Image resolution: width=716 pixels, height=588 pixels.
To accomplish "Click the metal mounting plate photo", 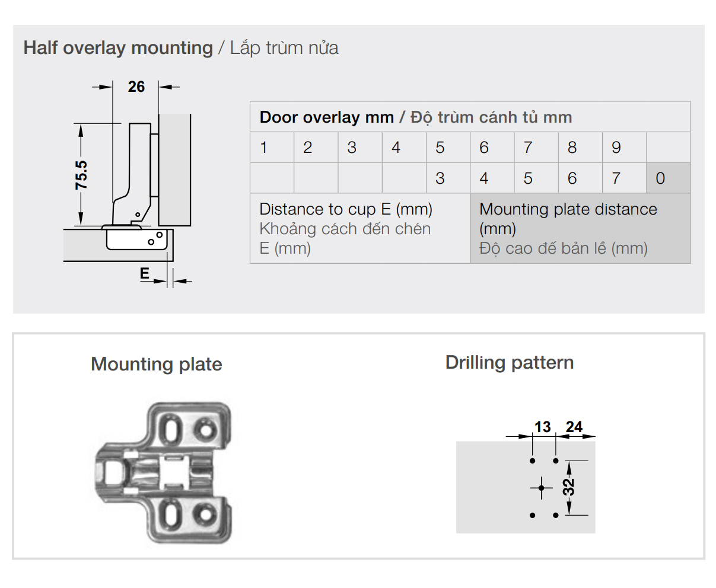I will 163,472.
